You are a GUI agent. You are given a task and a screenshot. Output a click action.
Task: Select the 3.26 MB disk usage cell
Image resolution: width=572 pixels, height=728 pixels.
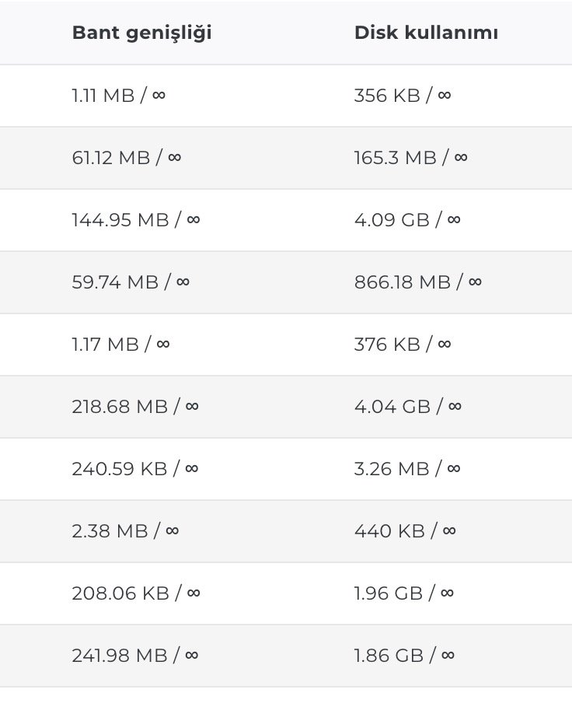(407, 469)
